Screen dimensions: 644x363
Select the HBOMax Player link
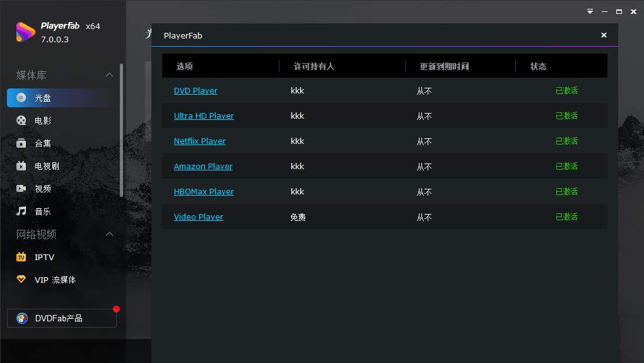(x=204, y=191)
